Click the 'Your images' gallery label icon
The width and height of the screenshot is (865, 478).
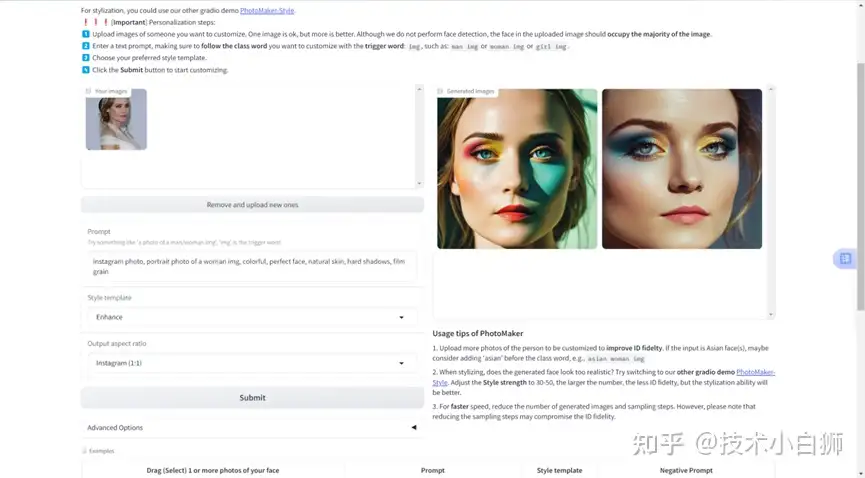(88, 91)
